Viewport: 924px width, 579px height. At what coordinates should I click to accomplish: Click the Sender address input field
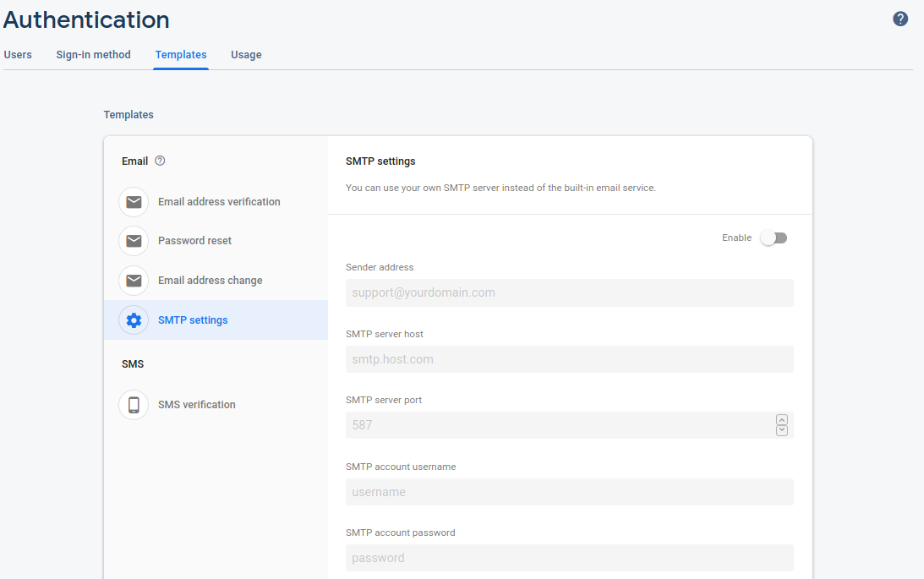click(569, 293)
